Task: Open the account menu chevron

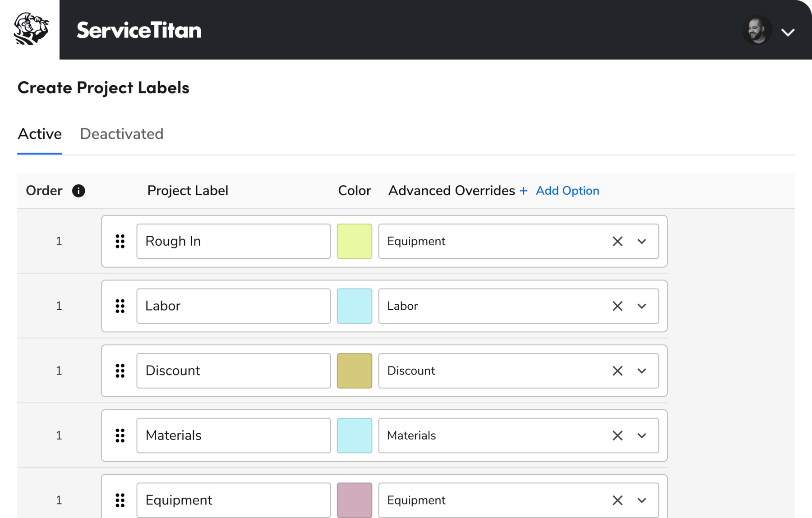Action: click(788, 32)
